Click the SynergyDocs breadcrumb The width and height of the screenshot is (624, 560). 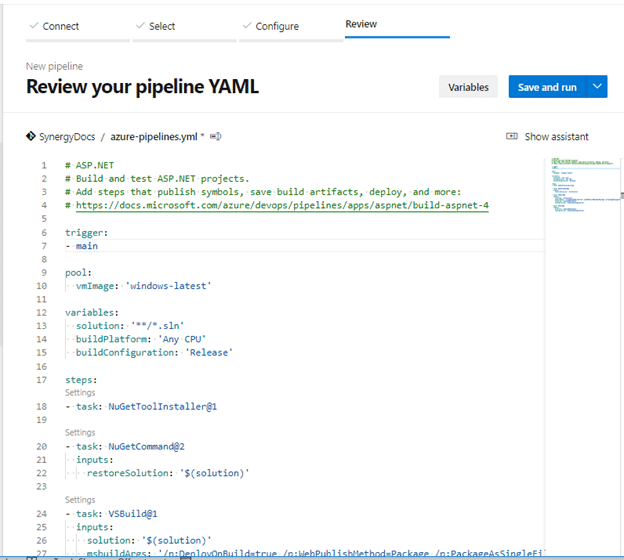click(x=66, y=136)
